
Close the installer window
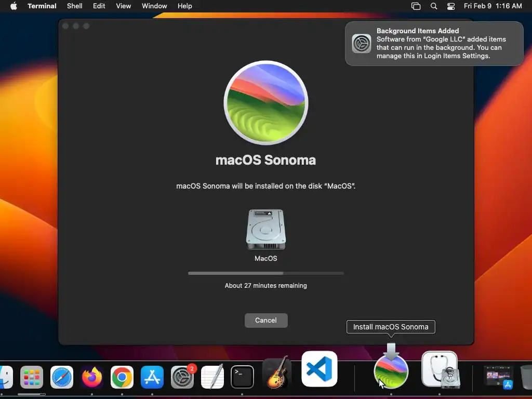point(66,26)
